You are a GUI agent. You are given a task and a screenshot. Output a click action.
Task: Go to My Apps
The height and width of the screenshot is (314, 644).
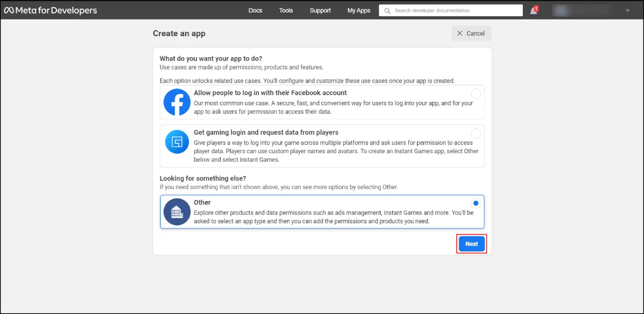[359, 10]
